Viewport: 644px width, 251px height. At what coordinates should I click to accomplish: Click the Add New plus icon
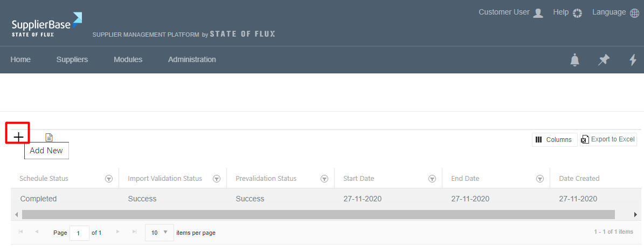[x=18, y=137]
